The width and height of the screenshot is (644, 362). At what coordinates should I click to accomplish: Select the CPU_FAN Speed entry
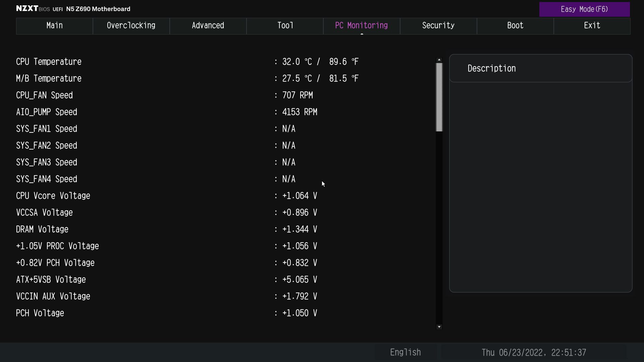pyautogui.click(x=45, y=96)
